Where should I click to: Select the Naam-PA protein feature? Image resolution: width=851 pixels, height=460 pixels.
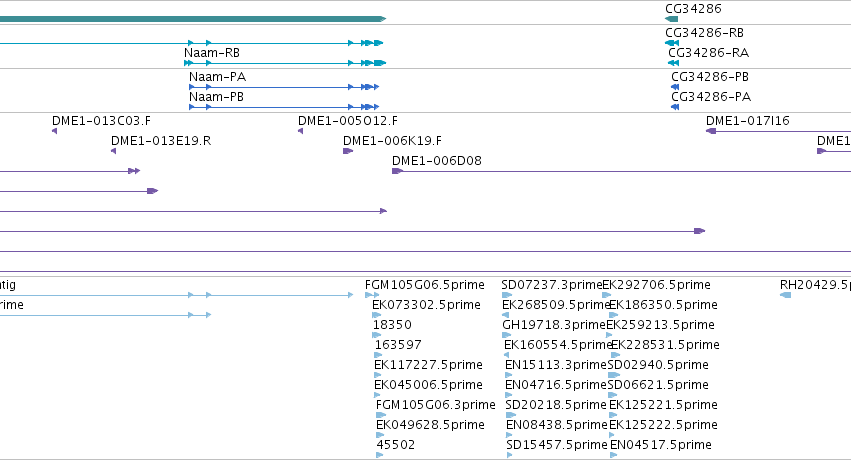click(x=217, y=76)
